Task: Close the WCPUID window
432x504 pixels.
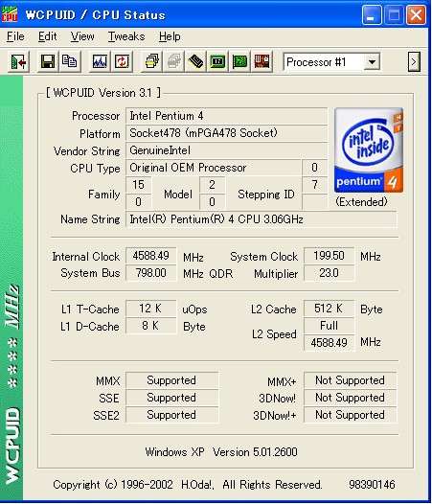Action: click(x=416, y=14)
